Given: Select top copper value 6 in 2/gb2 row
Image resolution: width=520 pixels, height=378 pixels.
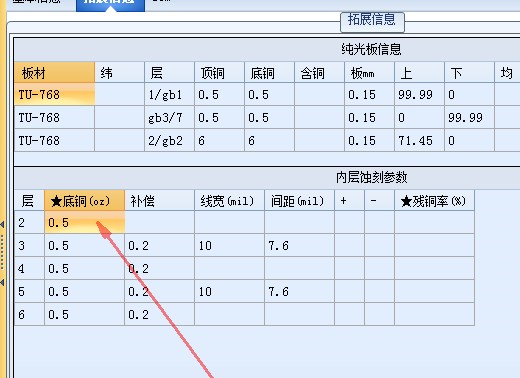Looking at the screenshot, I should coord(219,141).
